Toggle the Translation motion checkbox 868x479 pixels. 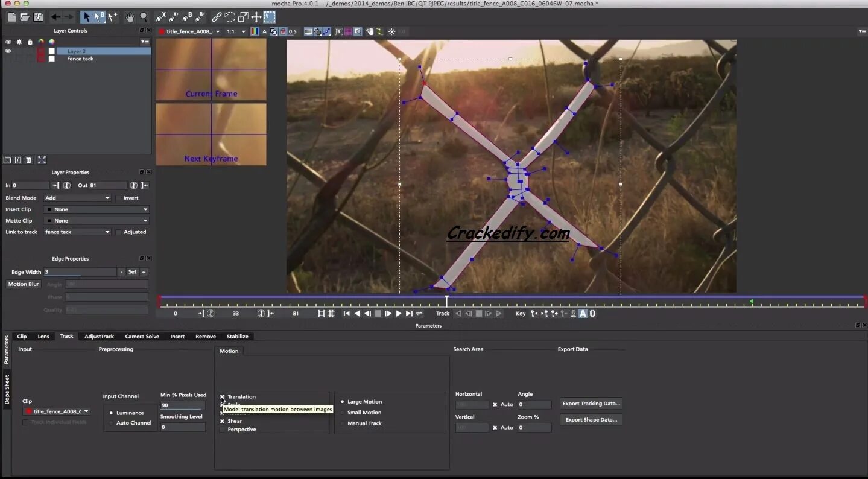tap(222, 396)
